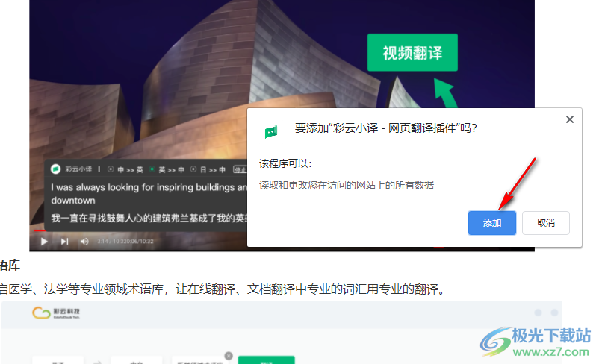Click the green 视频翻译 label
The height and width of the screenshot is (364, 599).
tap(412, 52)
